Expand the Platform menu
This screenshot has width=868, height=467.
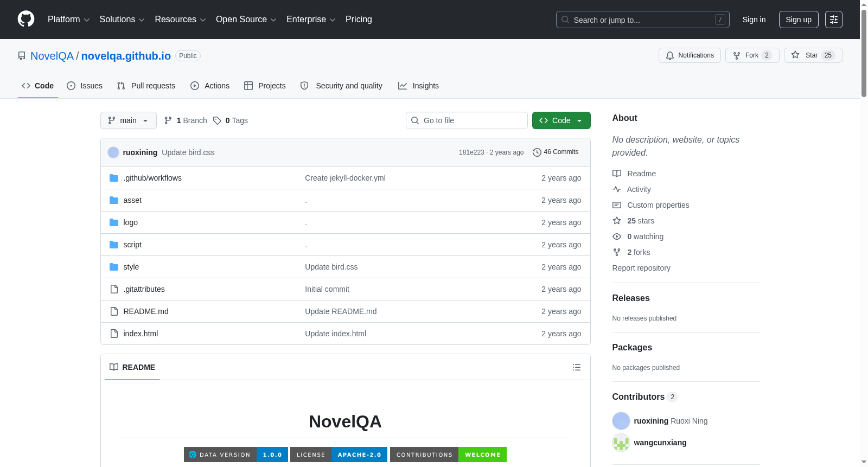68,20
